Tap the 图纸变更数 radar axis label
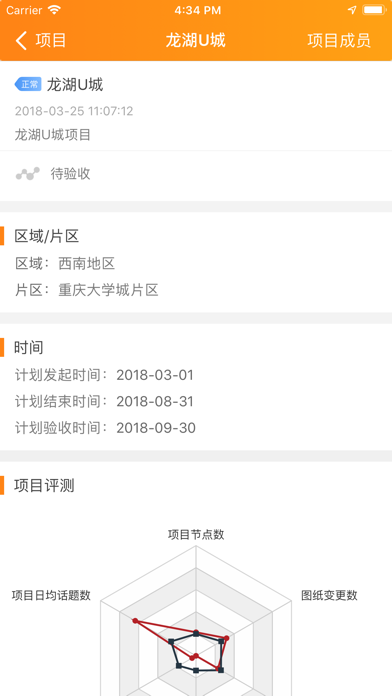The height and width of the screenshot is (696, 392). coord(329,595)
